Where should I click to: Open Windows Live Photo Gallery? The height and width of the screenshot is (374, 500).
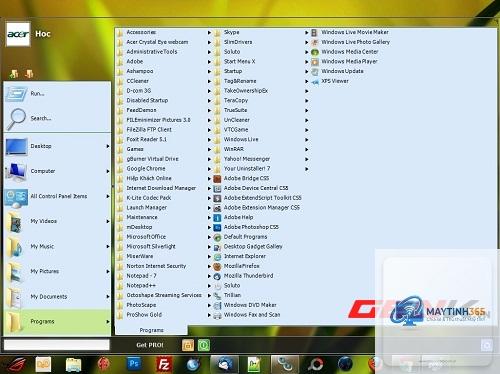(350, 42)
